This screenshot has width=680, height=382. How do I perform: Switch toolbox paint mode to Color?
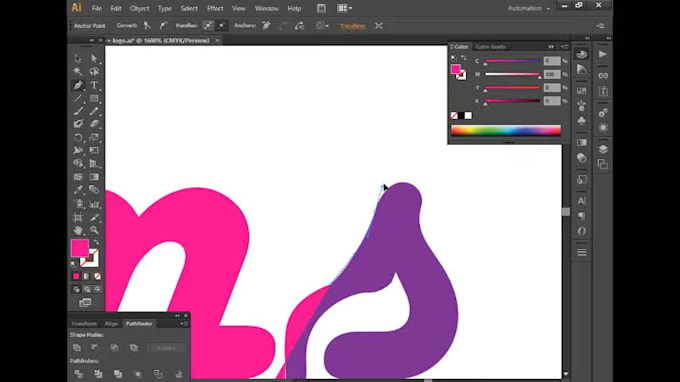point(76,276)
